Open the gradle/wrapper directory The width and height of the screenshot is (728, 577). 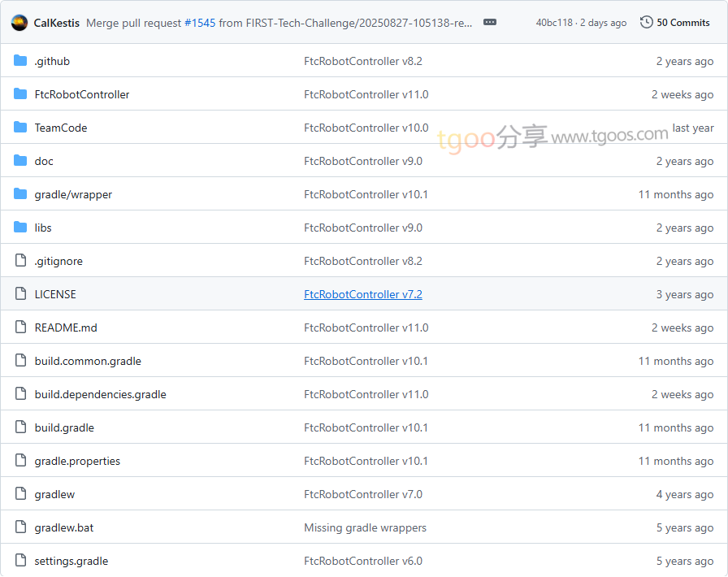pyautogui.click(x=73, y=195)
